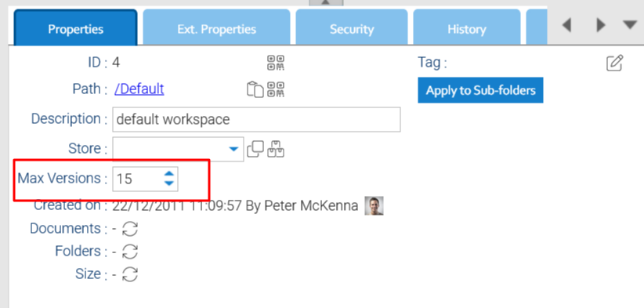Image resolution: width=644 pixels, height=308 pixels.
Task: Open the History tab
Action: pyautogui.click(x=467, y=27)
